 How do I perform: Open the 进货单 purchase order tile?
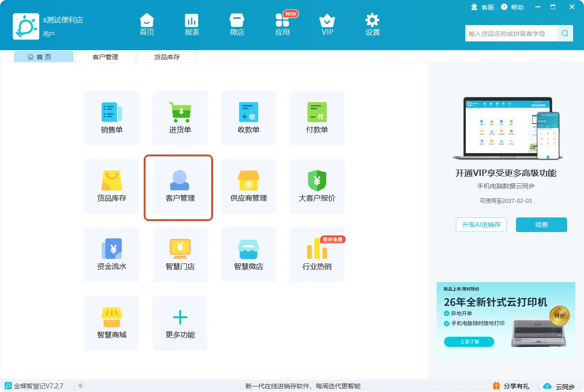(x=180, y=118)
